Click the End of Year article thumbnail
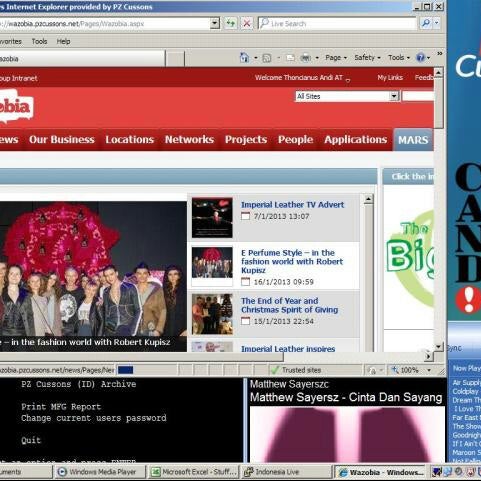Viewport: 481px width, 481px height. click(212, 314)
